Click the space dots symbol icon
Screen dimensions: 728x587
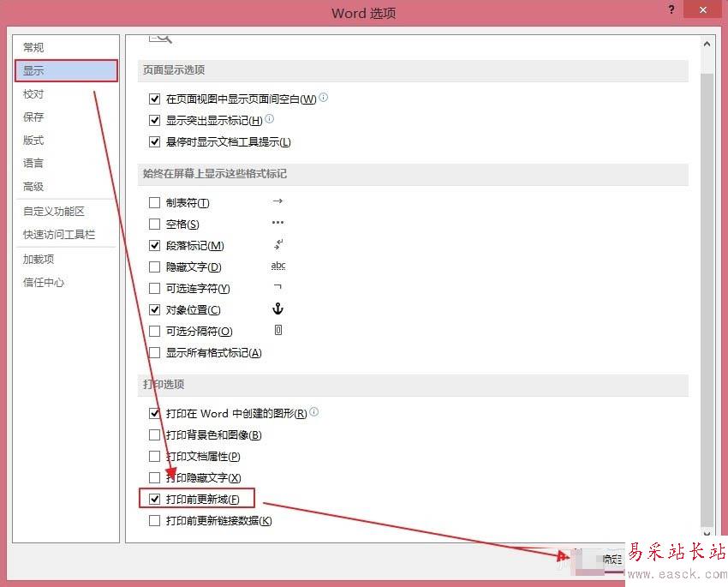point(277,223)
